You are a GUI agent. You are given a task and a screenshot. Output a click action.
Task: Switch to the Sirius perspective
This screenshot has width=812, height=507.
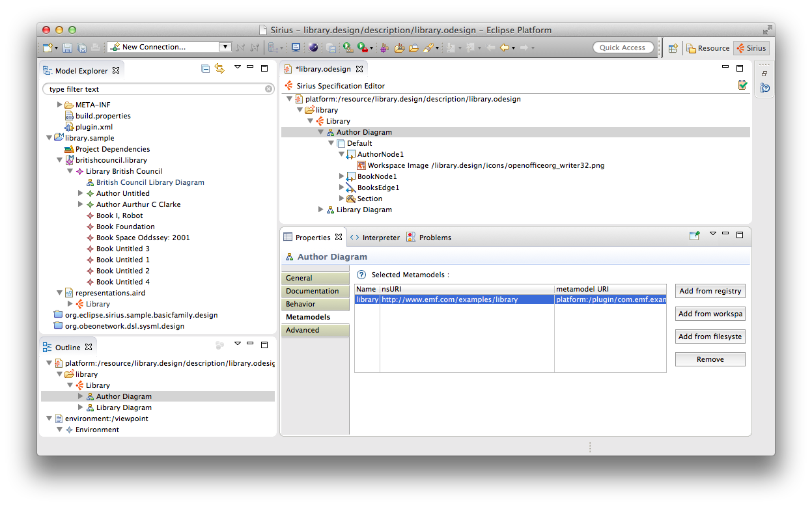pyautogui.click(x=751, y=48)
